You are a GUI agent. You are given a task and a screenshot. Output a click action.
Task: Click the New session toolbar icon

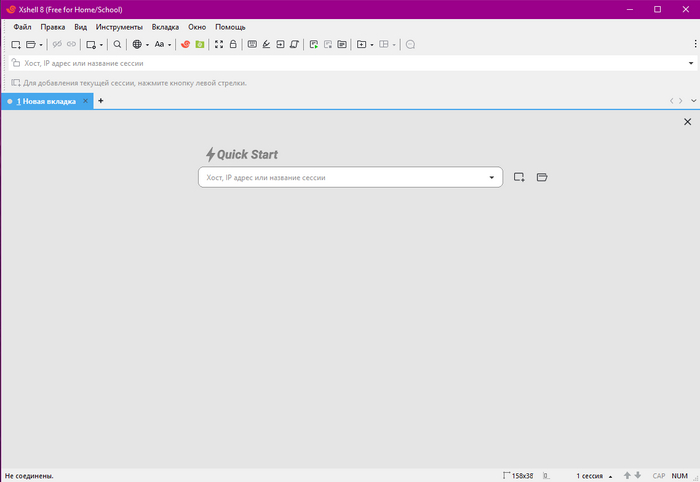(x=16, y=45)
